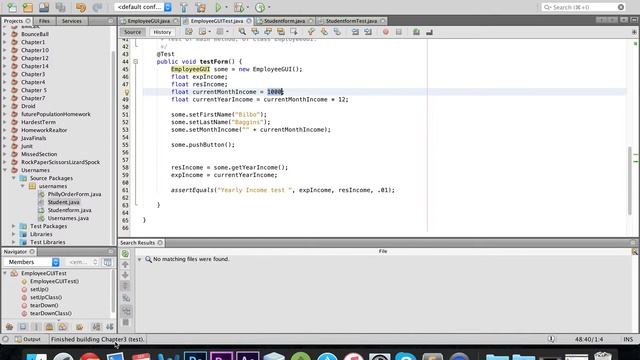Click the Build Project hammer icon
This screenshot has width=640, height=360.
184,7
